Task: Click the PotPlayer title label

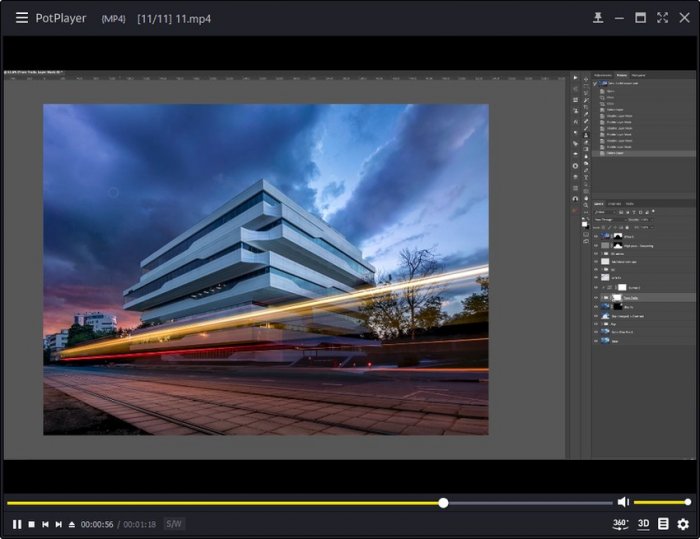Action: (x=61, y=18)
